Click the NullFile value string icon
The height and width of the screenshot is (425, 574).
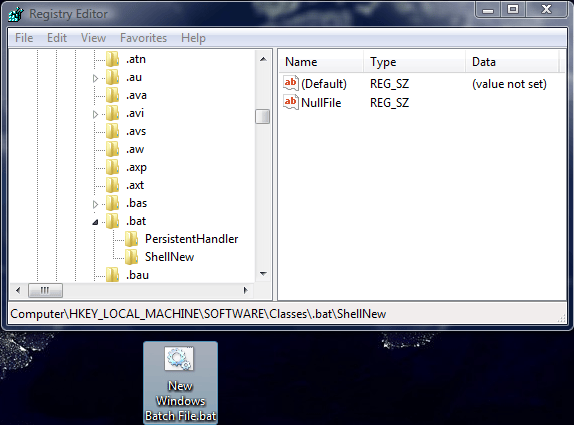(x=291, y=102)
